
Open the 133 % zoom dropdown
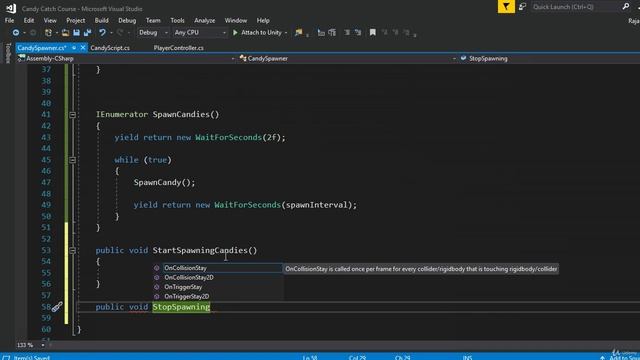pyautogui.click(x=42, y=345)
